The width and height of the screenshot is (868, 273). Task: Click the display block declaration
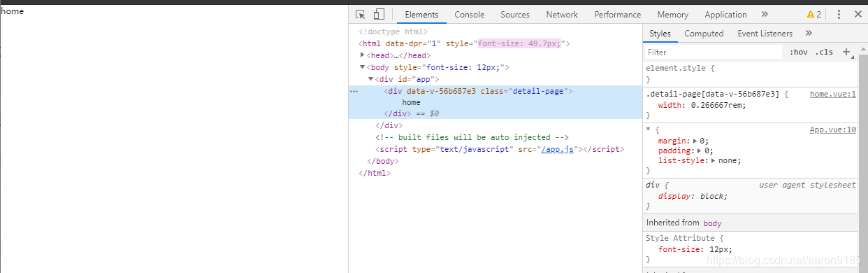coord(693,196)
